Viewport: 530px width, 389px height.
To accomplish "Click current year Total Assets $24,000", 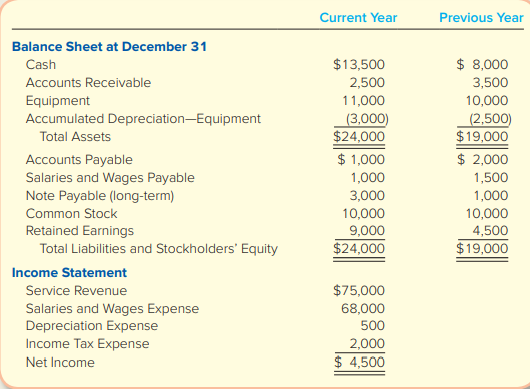I will tap(359, 137).
